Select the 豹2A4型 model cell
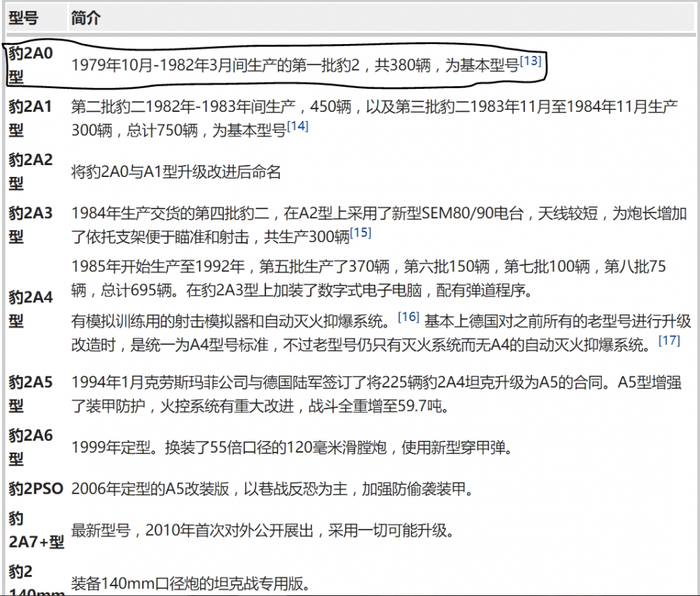Viewport: 700px width, 596px height. pos(31,308)
